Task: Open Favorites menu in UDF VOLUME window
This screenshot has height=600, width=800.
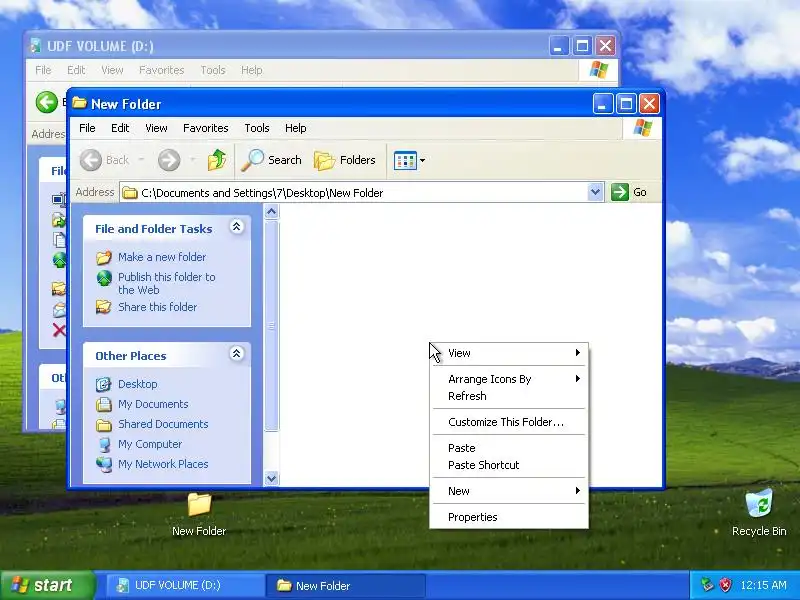Action: (161, 70)
